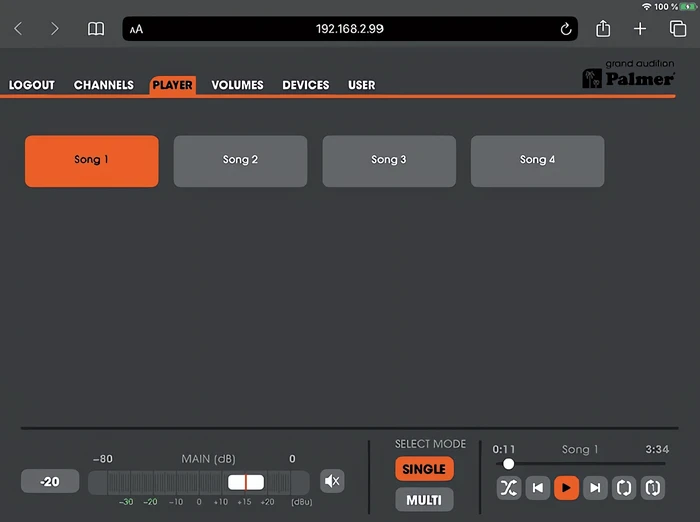Select Song 2
The height and width of the screenshot is (522, 700).
pyautogui.click(x=240, y=161)
